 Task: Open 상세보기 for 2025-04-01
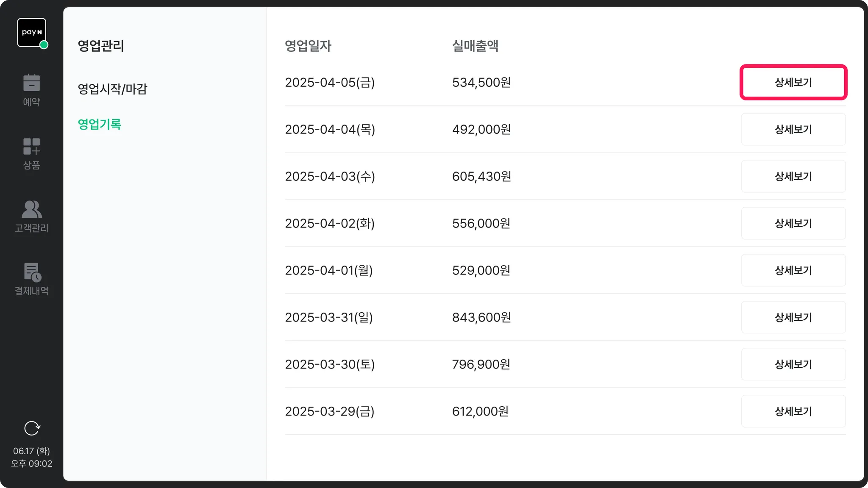(793, 270)
